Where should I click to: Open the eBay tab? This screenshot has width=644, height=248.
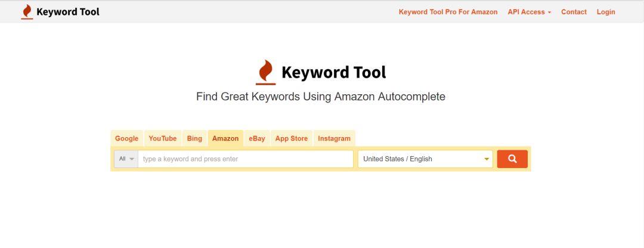256,138
